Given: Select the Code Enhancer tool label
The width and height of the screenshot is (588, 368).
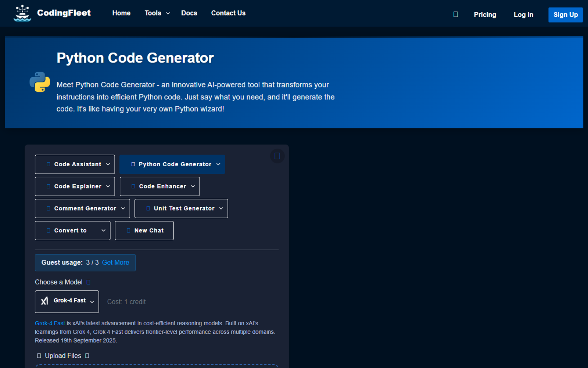Looking at the screenshot, I should [162, 186].
